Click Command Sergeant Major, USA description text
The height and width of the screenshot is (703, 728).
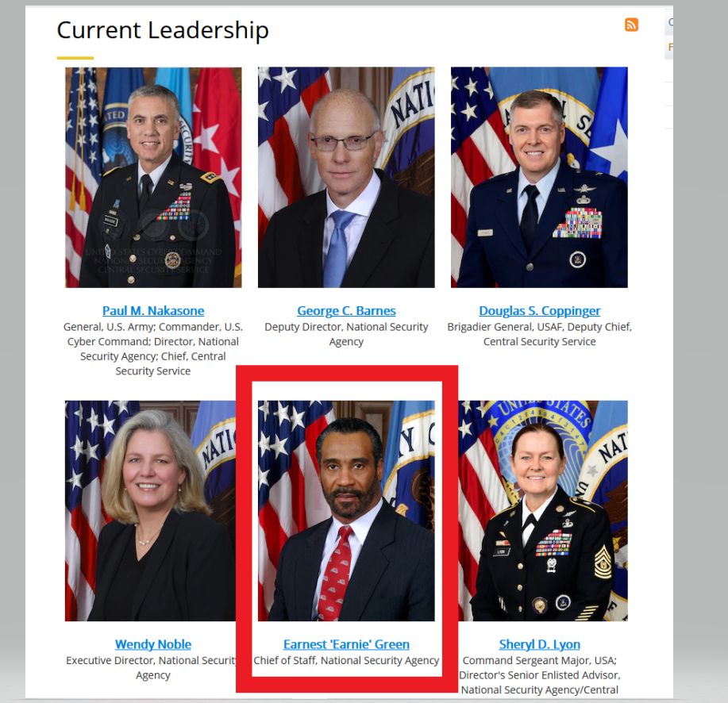point(540,674)
